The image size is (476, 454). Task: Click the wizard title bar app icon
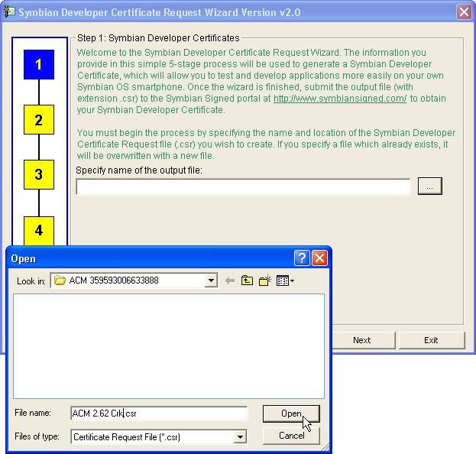click(x=9, y=11)
